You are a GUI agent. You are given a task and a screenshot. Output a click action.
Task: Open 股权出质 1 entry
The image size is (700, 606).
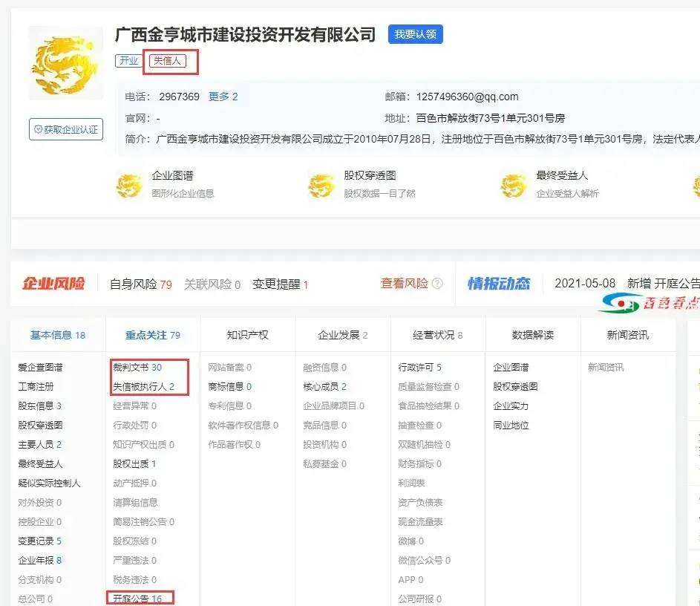tap(134, 464)
